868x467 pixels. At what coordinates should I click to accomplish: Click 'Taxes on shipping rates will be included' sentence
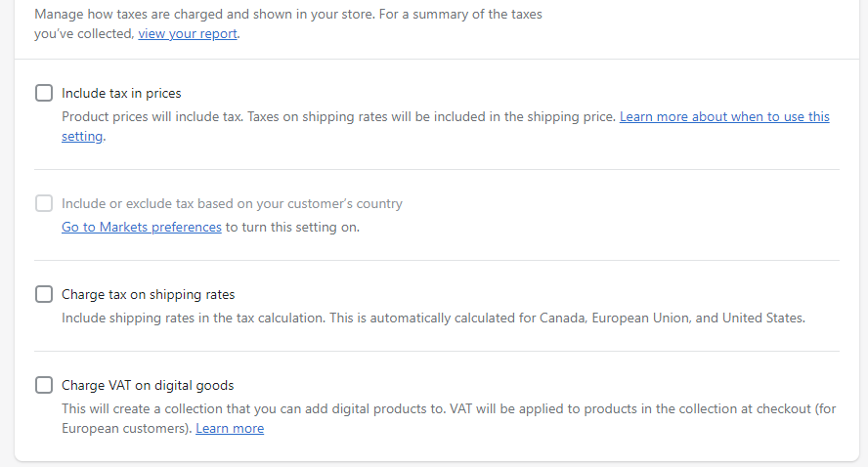430,116
